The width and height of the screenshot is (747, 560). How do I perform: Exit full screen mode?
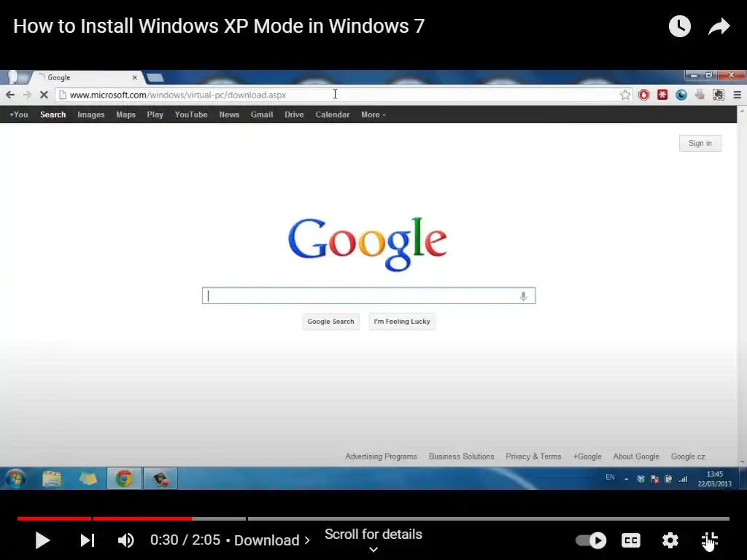point(709,540)
